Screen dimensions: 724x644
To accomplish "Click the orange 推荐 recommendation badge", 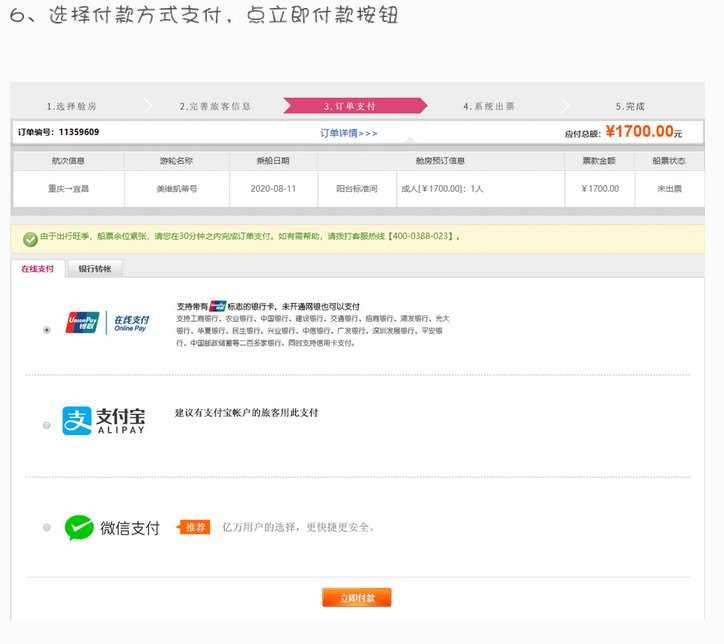I will pos(194,527).
